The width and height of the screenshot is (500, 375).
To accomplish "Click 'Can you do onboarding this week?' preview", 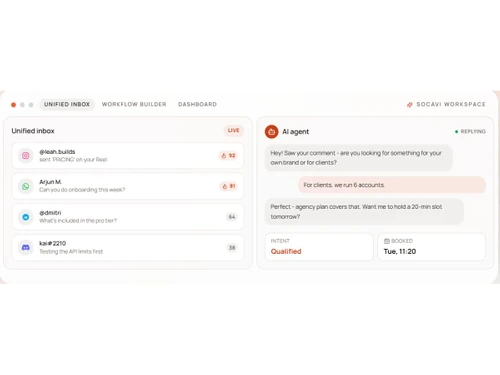I will pyautogui.click(x=82, y=190).
